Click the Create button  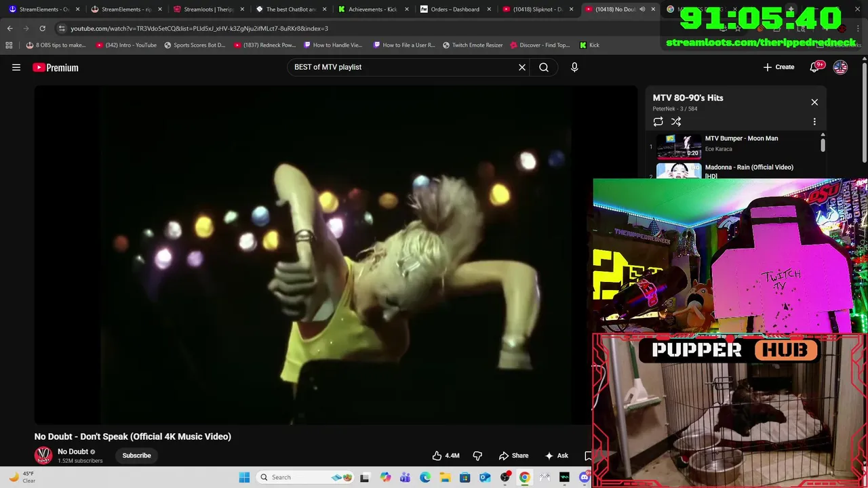coord(778,67)
